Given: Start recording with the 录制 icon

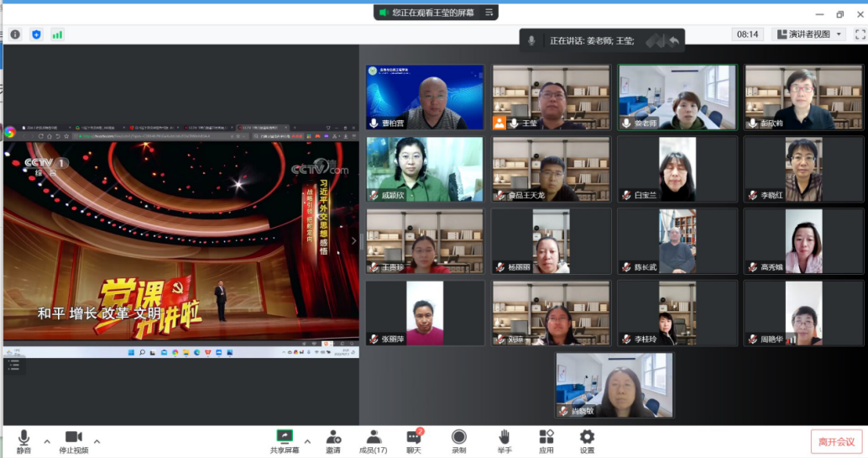Looking at the screenshot, I should [458, 440].
